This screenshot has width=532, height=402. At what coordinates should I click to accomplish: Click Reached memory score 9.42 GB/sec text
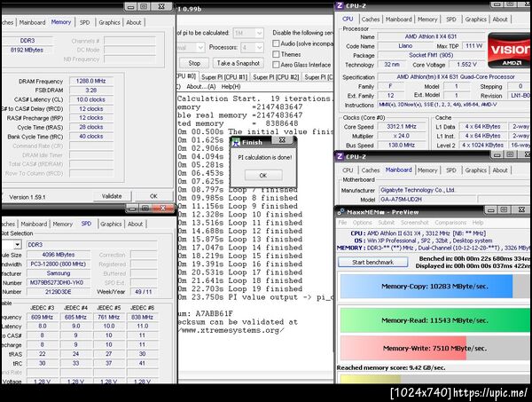pyautogui.click(x=391, y=367)
